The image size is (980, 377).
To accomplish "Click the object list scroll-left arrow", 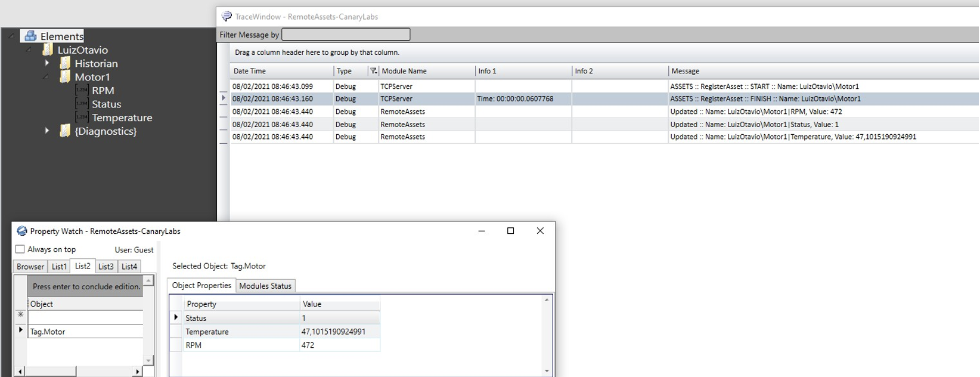I will 20,372.
